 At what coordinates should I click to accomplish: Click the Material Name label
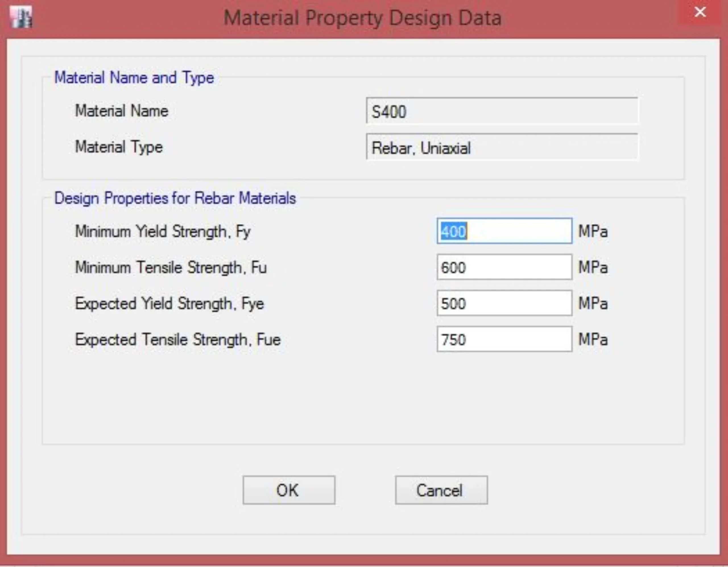point(122,111)
